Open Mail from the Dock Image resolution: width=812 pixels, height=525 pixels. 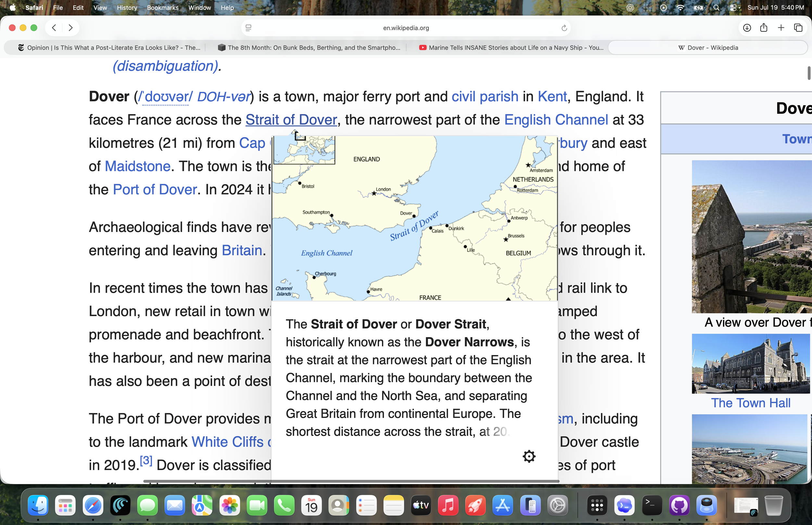click(175, 505)
